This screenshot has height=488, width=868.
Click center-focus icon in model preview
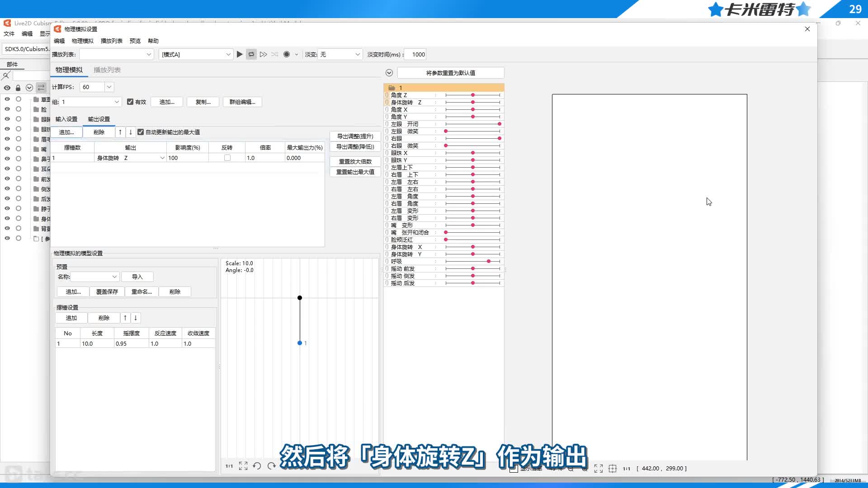point(613,469)
